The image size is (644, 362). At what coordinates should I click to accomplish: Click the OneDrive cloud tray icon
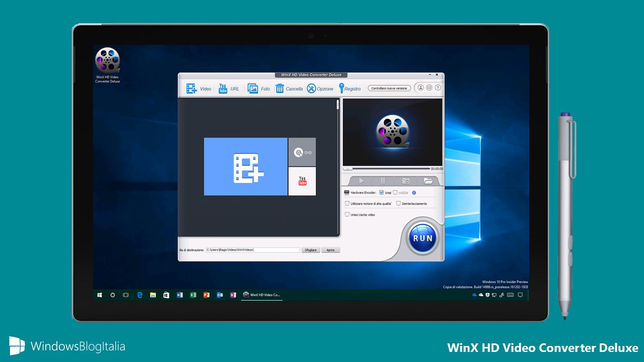[x=481, y=295]
